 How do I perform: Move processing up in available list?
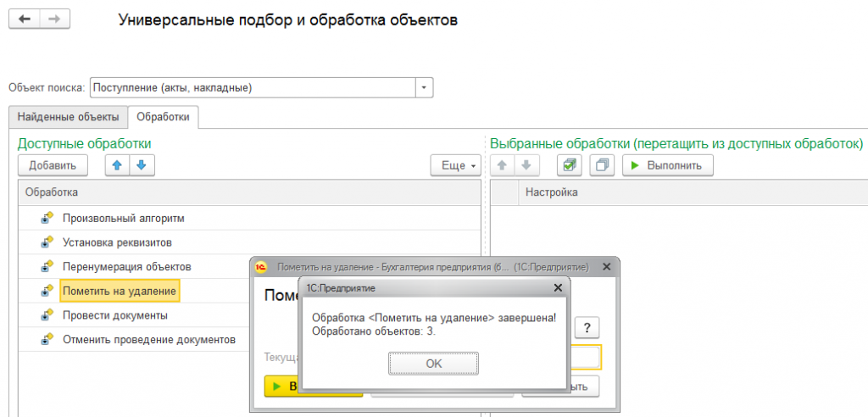coord(117,165)
